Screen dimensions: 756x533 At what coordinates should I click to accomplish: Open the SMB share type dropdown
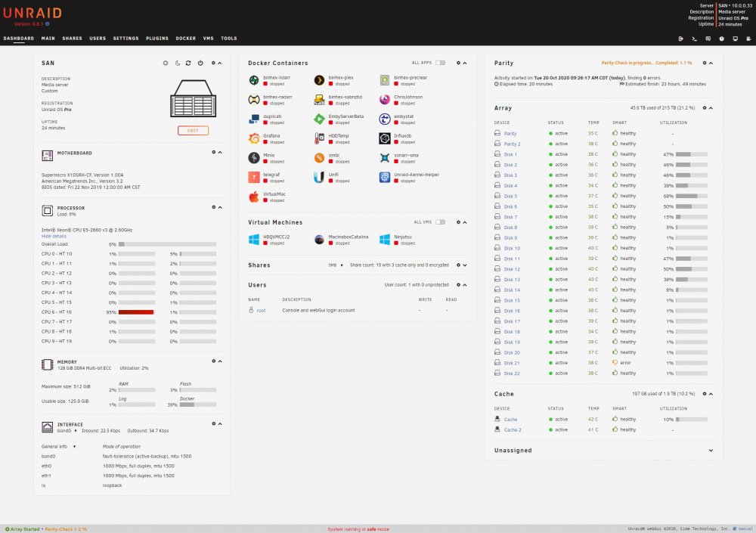click(x=336, y=265)
